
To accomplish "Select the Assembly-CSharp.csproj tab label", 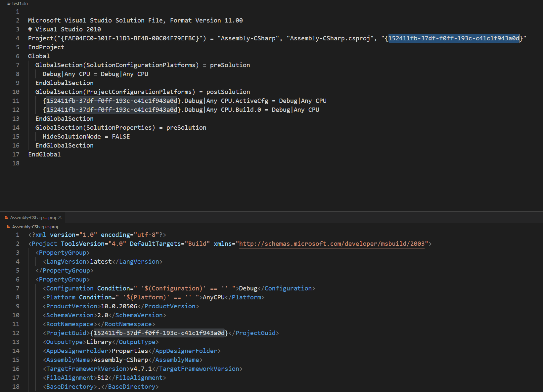I will [x=33, y=218].
